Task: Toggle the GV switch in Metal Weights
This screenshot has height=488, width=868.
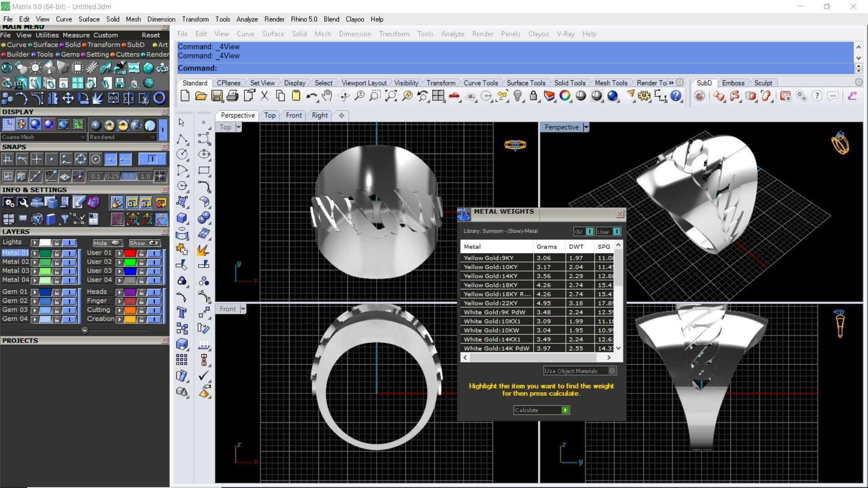Action: (589, 231)
